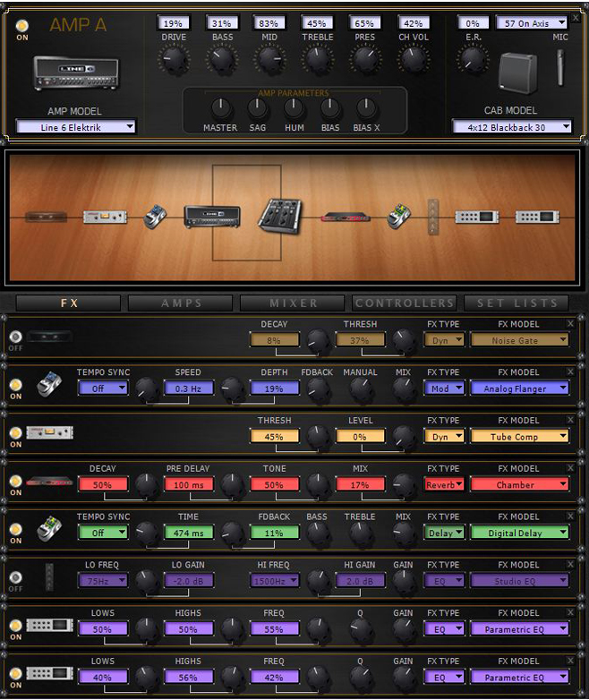This screenshot has width=589, height=700.
Task: Open the Tube Comp FX model dropdown
Action: pyautogui.click(x=520, y=437)
